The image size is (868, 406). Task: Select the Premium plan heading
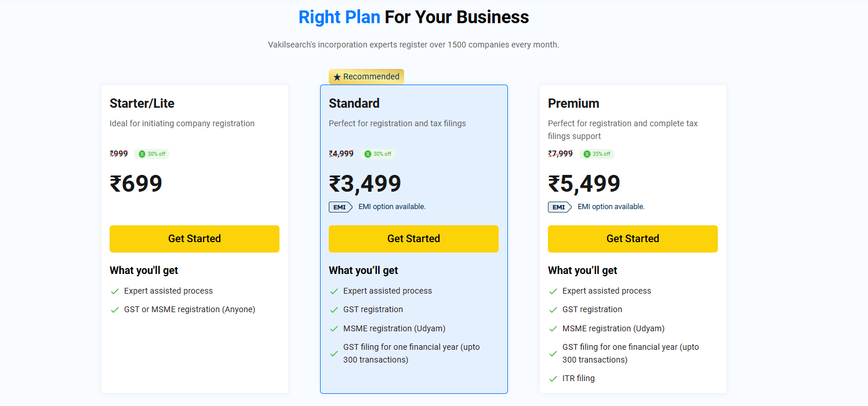tap(573, 104)
